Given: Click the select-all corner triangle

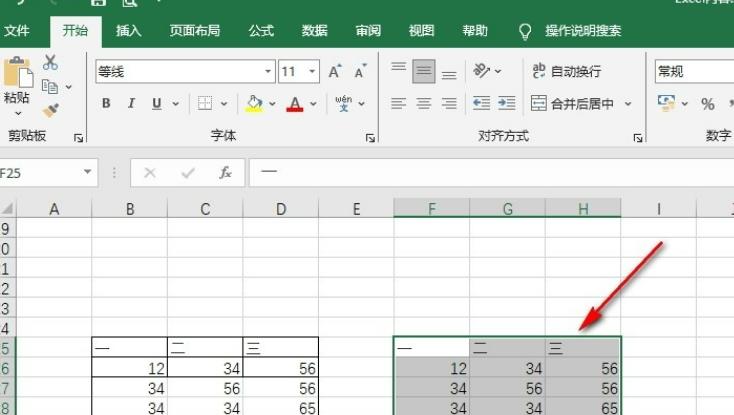Looking at the screenshot, I should tap(8, 209).
